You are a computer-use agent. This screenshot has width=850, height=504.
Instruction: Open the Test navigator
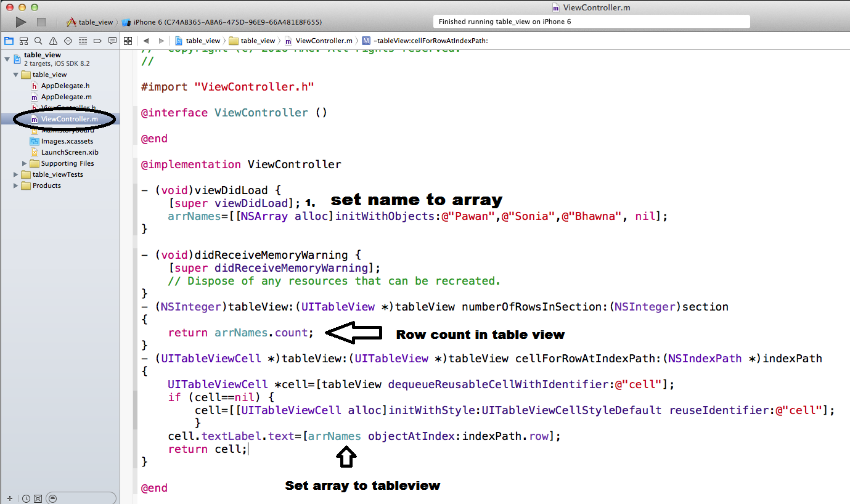[67, 41]
